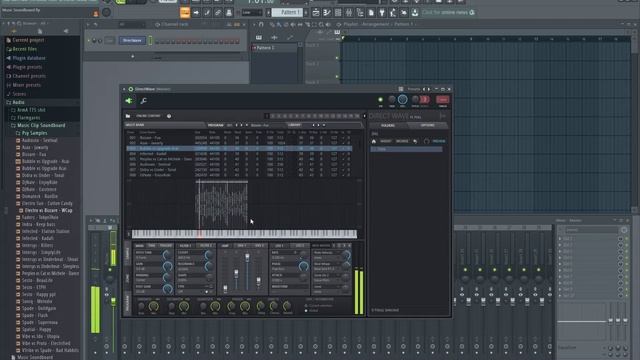Switch to Options tab in DirectWave
Viewport: 640px width, 360px height.
pos(427,125)
